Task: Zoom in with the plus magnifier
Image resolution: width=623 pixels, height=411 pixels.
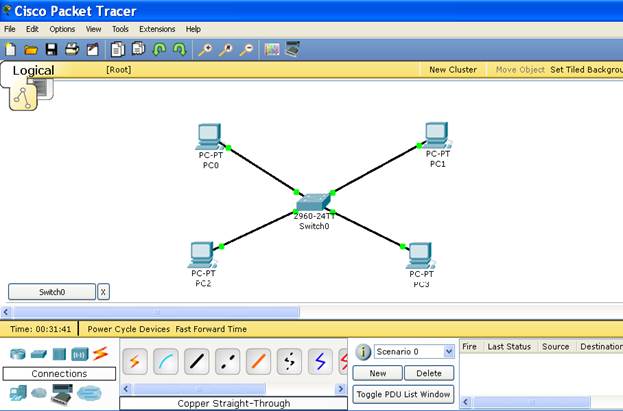Action: 205,49
